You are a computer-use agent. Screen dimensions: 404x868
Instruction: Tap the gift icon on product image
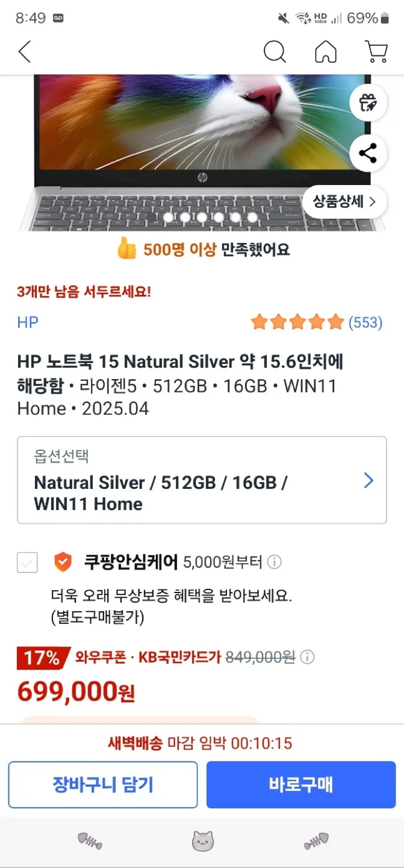point(368,104)
